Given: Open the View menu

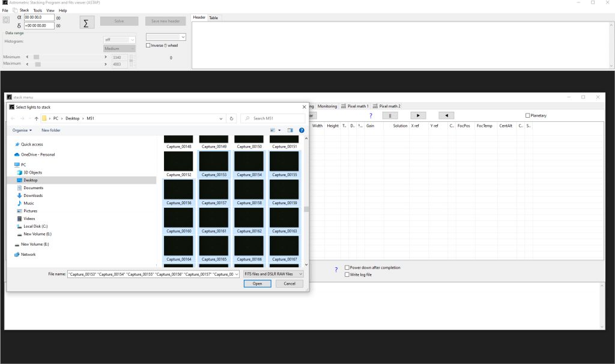Looking at the screenshot, I should tap(50, 11).
